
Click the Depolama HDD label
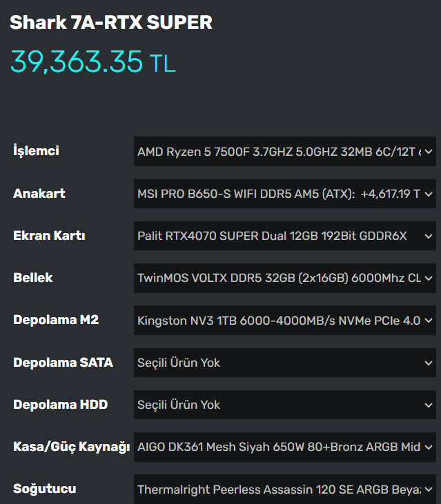pyautogui.click(x=61, y=404)
